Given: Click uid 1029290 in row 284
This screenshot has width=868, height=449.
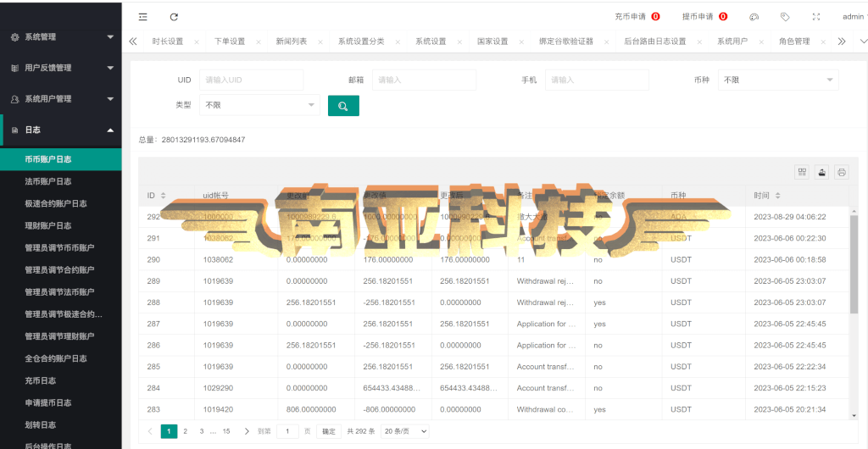Looking at the screenshot, I should 218,388.
